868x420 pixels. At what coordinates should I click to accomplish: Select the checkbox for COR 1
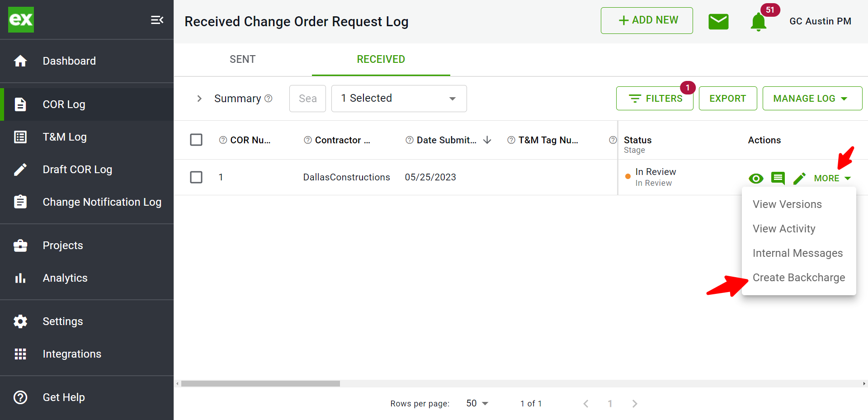coord(196,177)
